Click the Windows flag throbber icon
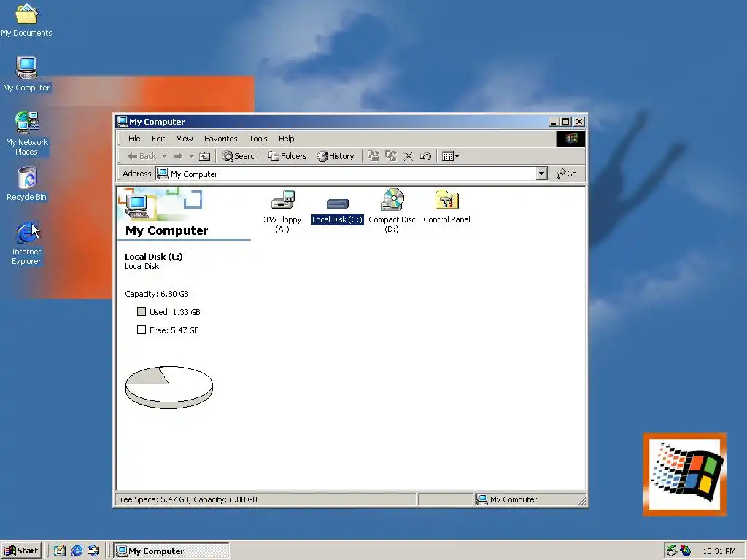Viewport: 747px width, 560px height. click(570, 139)
